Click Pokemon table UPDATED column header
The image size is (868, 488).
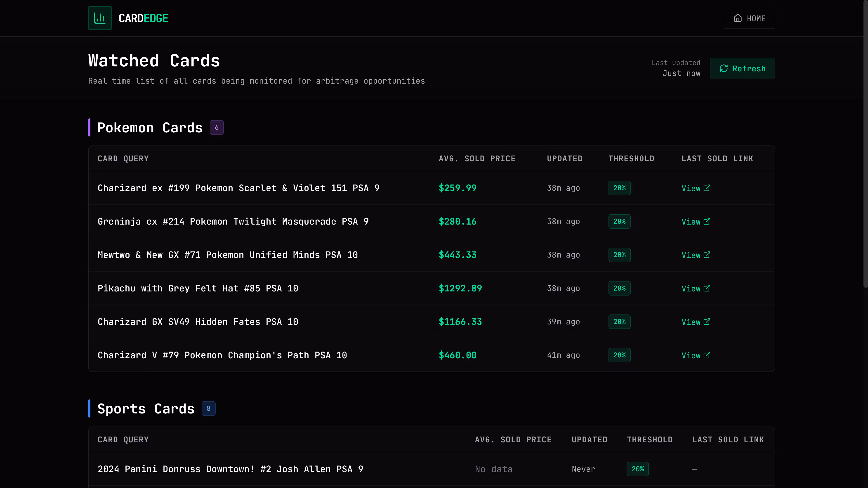click(x=565, y=159)
